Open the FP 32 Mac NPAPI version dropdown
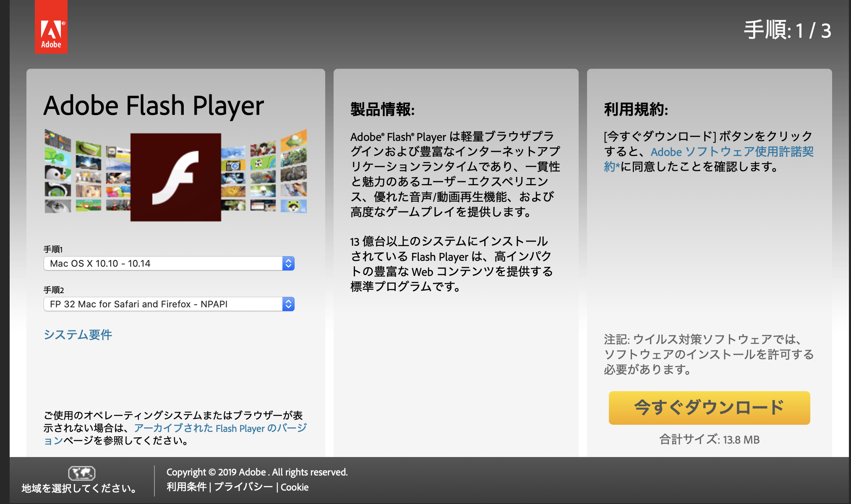Screen dimensions: 851x504 pos(169,304)
